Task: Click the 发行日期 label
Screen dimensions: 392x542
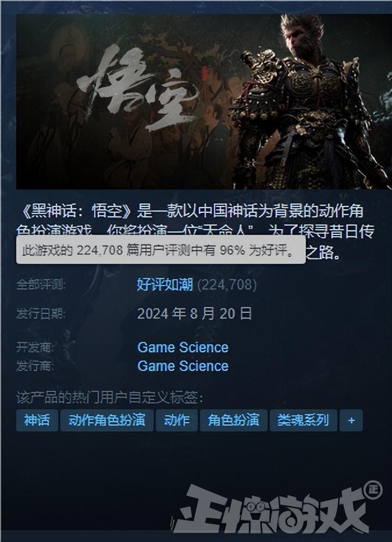Action: click(x=41, y=314)
